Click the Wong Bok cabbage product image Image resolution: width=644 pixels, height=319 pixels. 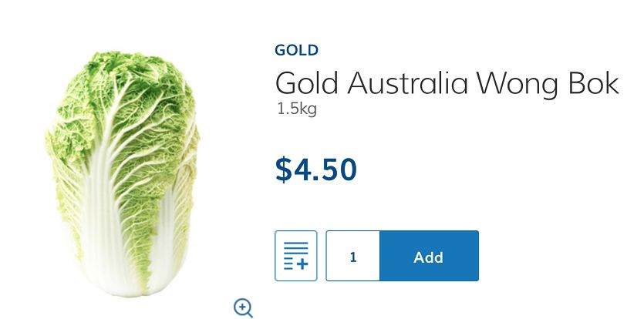click(123, 173)
